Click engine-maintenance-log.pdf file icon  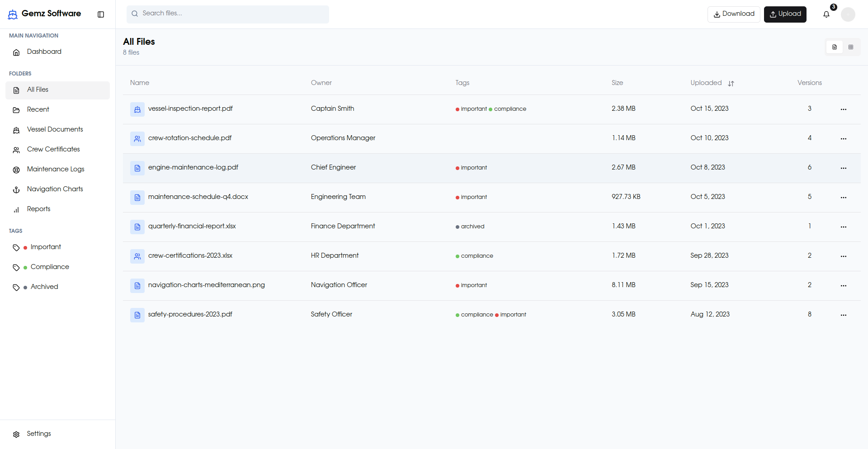click(x=137, y=168)
